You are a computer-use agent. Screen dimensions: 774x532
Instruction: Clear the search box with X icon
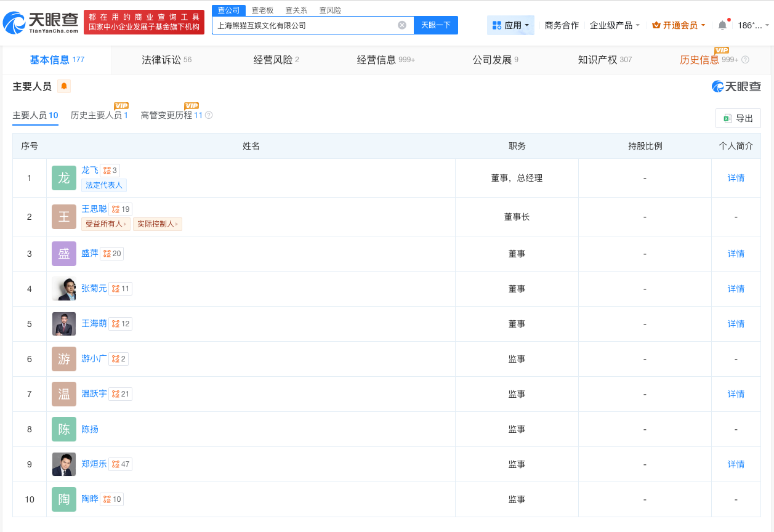click(402, 25)
